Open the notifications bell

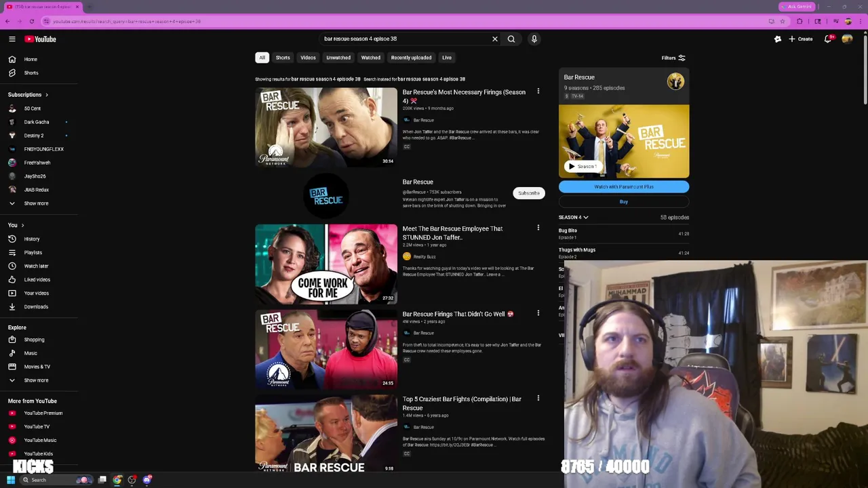point(828,39)
